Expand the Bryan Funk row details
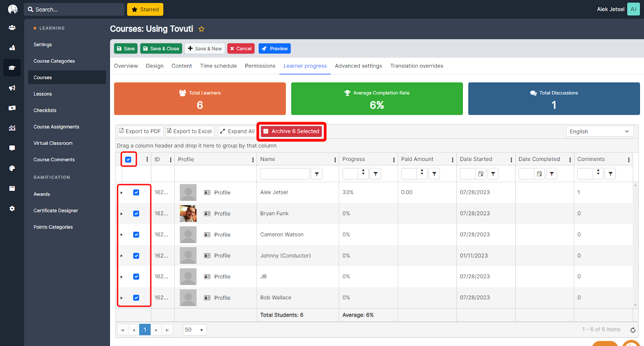Screen dimensions: 644x346 point(122,214)
